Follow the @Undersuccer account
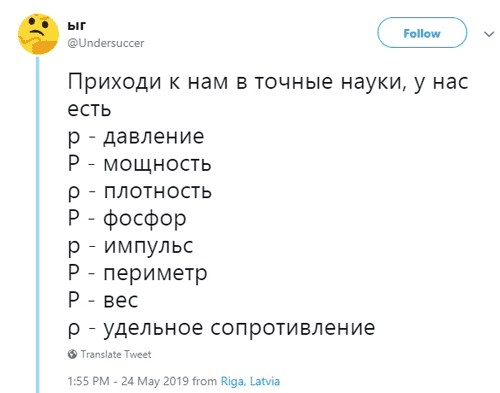500x393 pixels. pos(422,33)
